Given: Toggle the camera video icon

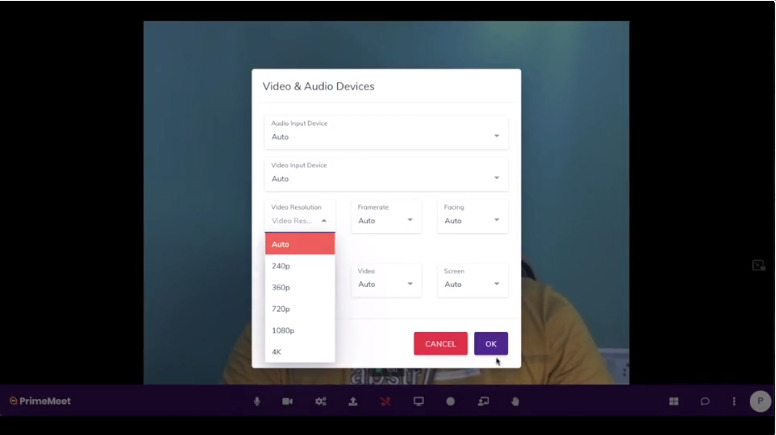Looking at the screenshot, I should (287, 401).
